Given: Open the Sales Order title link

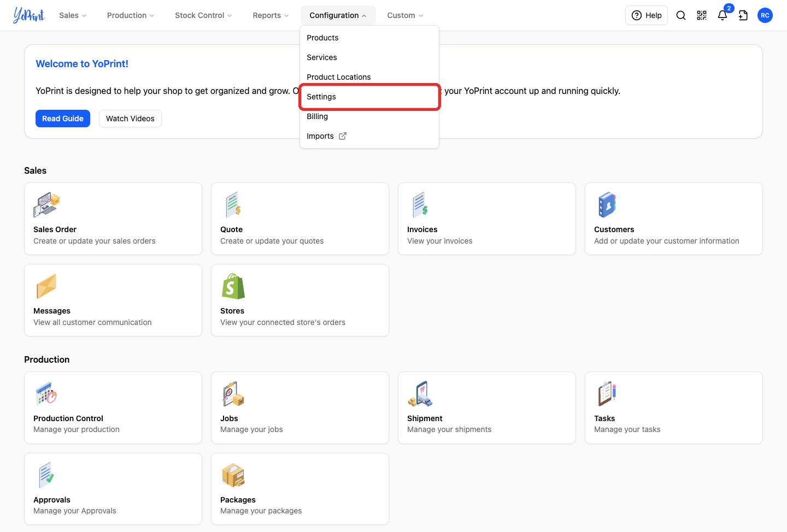Looking at the screenshot, I should [55, 229].
